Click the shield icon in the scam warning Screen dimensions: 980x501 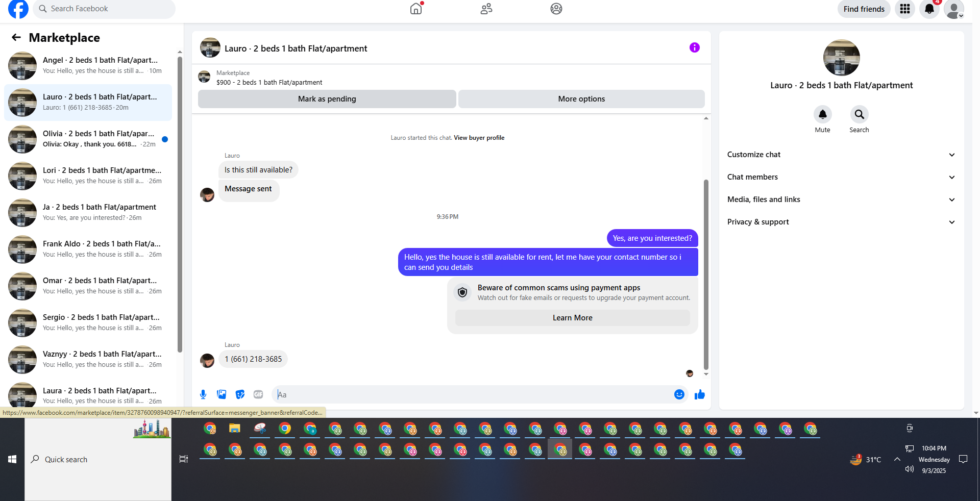462,292
